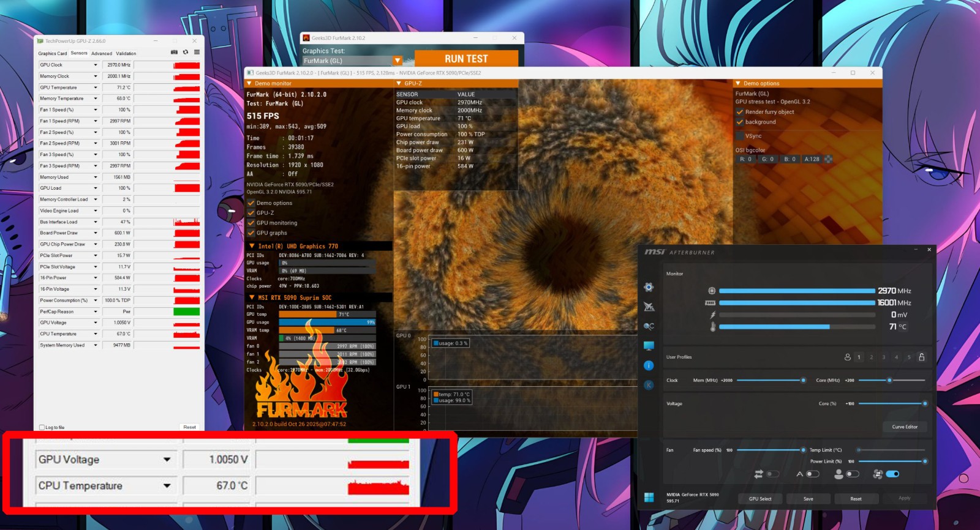This screenshot has height=530, width=980.
Task: Open GPU-Z hamburger menu icon
Action: [197, 53]
